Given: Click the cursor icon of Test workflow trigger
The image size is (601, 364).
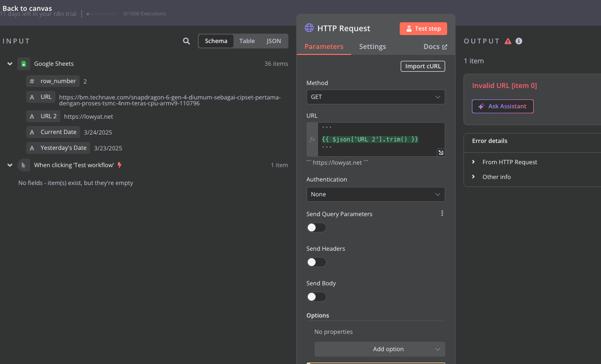Looking at the screenshot, I should pos(23,165).
